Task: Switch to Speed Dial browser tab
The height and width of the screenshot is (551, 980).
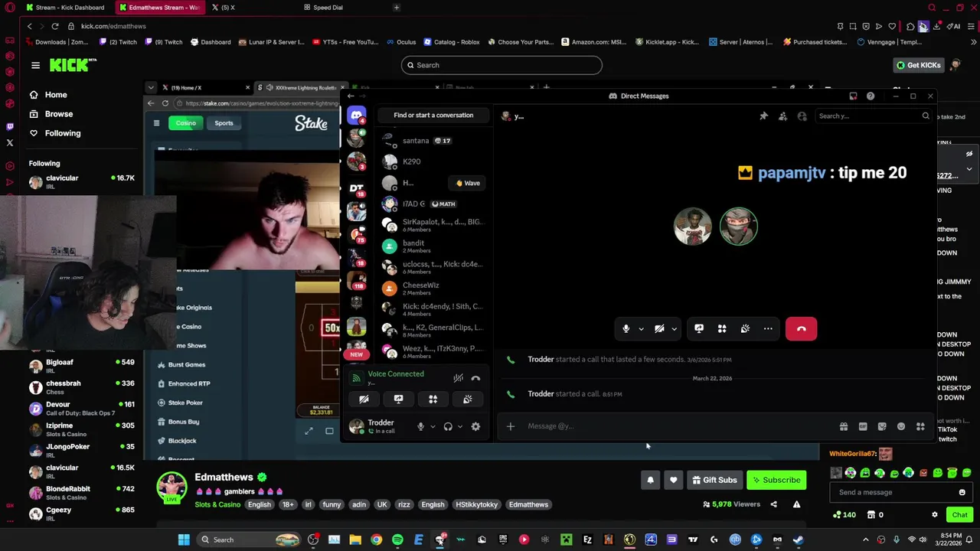Action: (328, 8)
